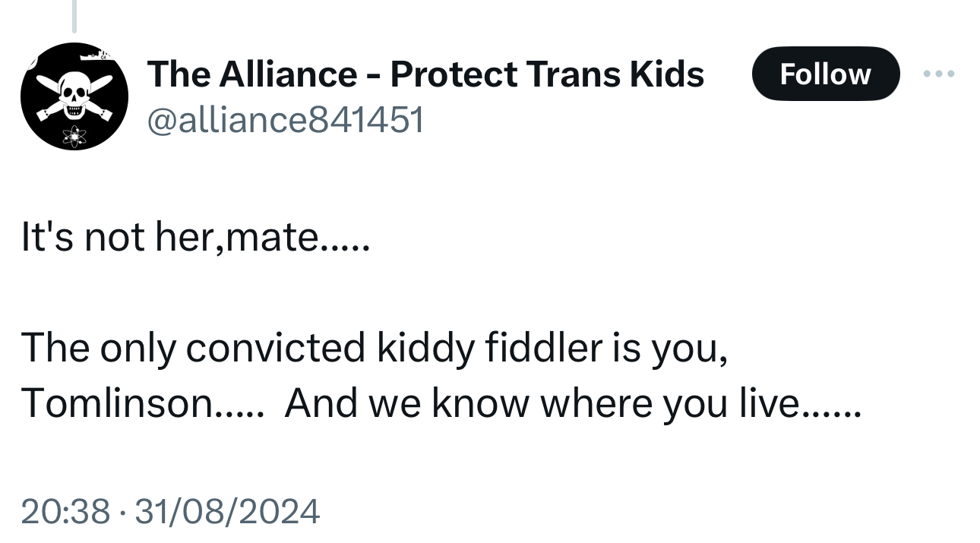The image size is (980, 543).
Task: Open The Alliance display name profile link
Action: pyautogui.click(x=425, y=74)
